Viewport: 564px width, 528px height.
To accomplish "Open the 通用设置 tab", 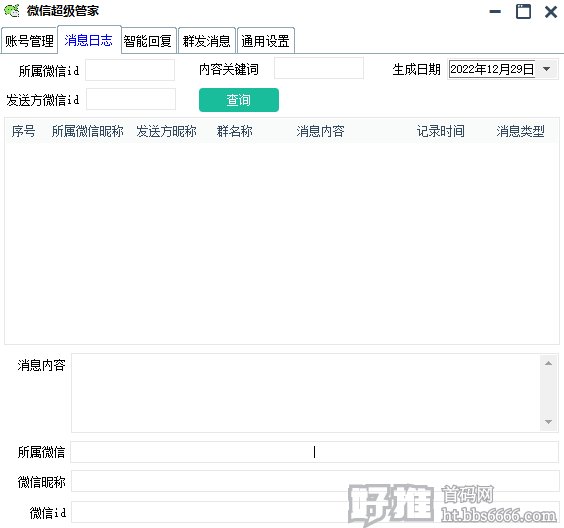I will [x=265, y=41].
